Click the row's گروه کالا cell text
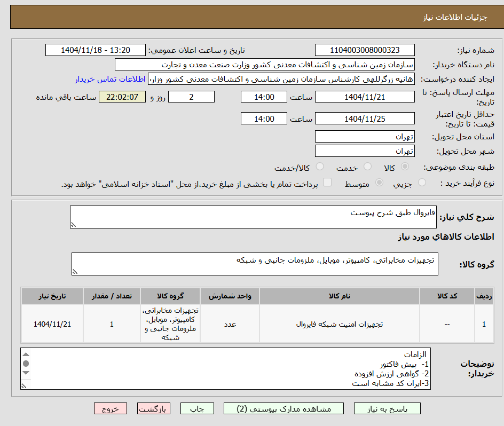Viewport: 504px width, 426px height. point(170,324)
